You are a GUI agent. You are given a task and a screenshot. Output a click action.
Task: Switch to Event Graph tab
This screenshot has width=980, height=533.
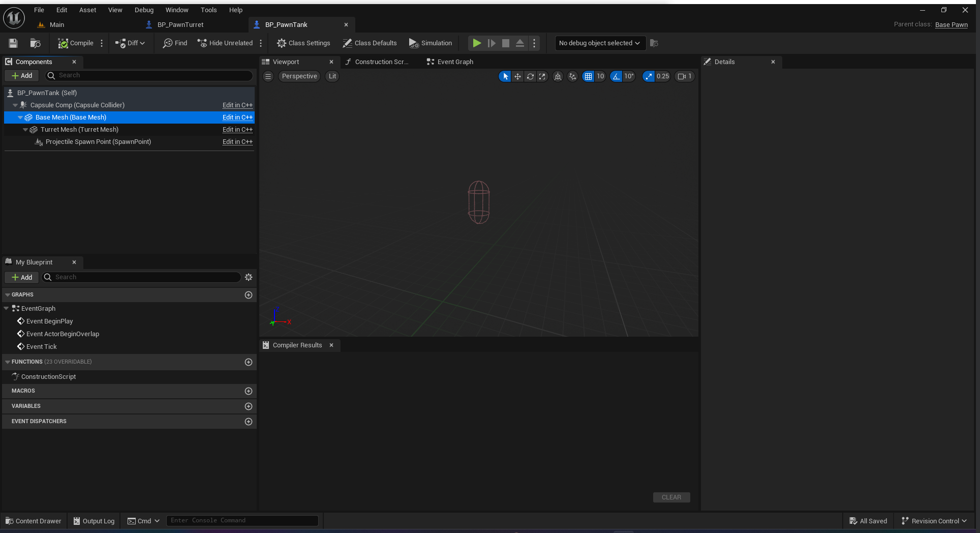(x=450, y=62)
